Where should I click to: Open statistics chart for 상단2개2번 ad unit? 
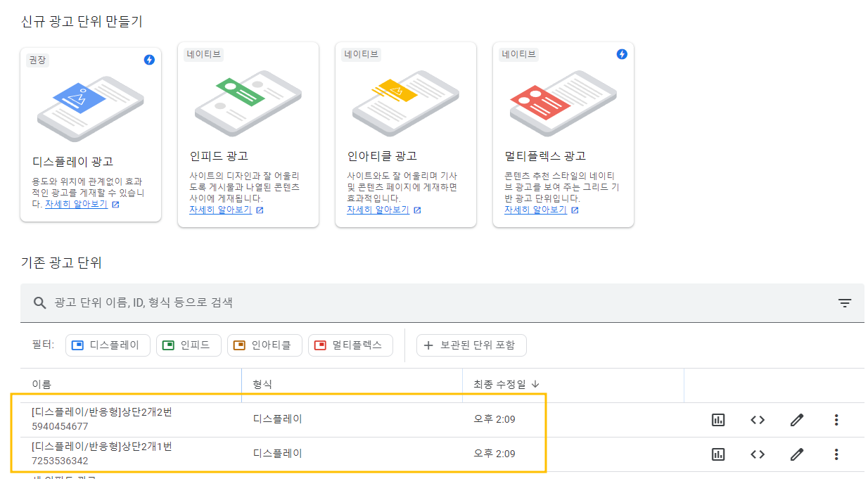(x=717, y=419)
